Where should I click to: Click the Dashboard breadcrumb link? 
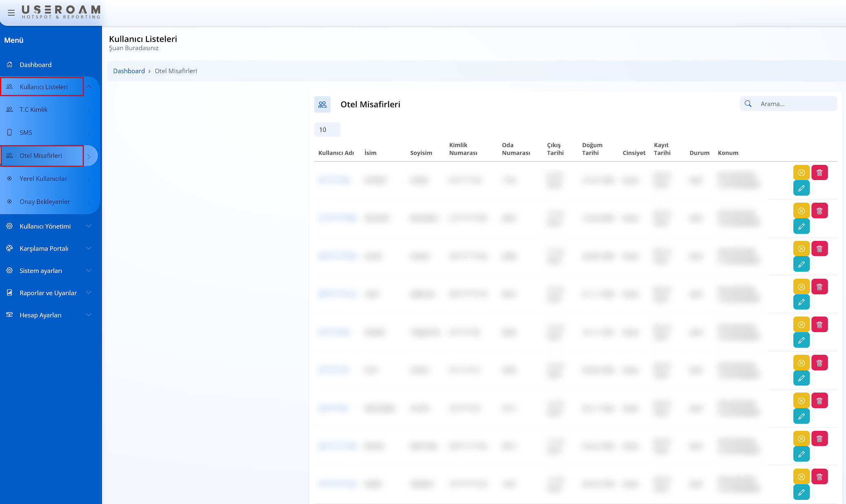pyautogui.click(x=129, y=71)
